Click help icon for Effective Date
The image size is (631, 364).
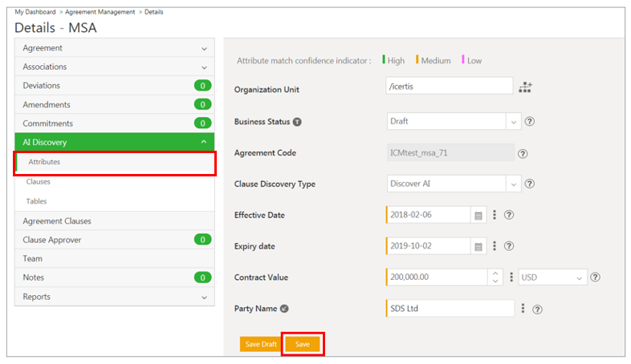509,215
